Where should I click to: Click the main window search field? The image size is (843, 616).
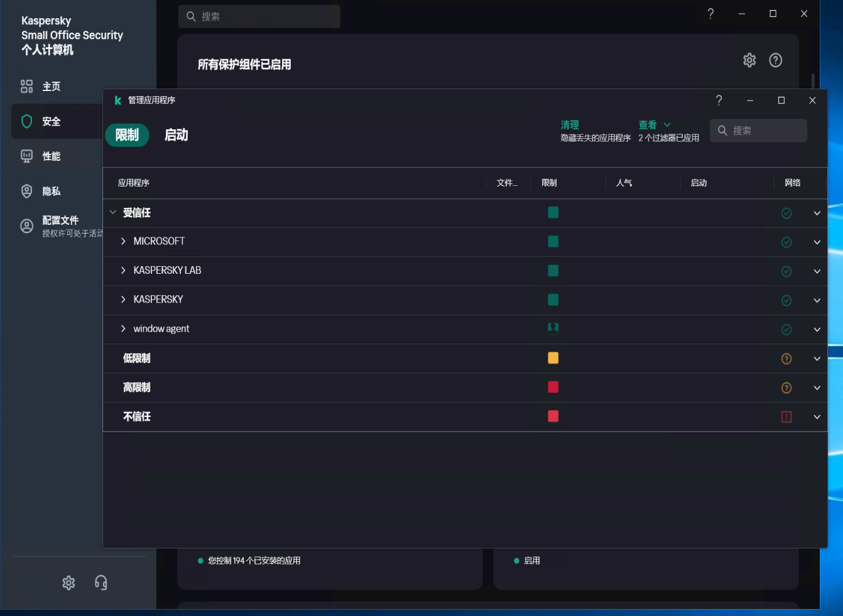tap(259, 16)
